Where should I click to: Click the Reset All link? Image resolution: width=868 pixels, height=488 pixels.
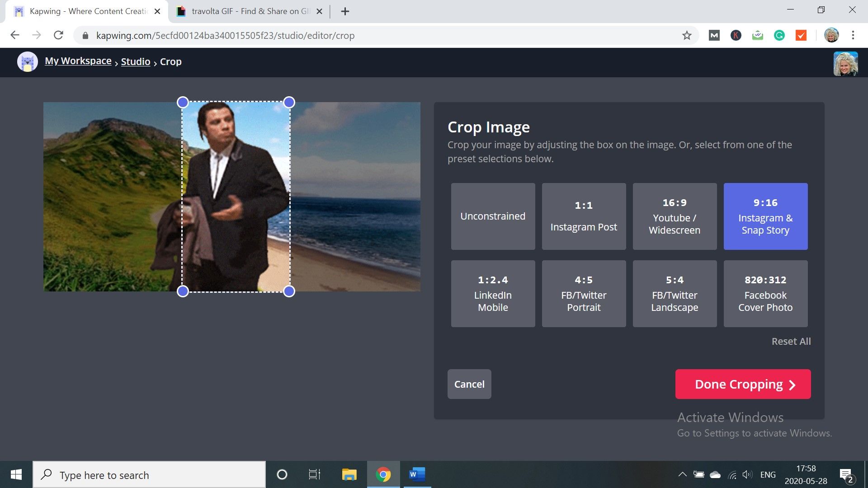tap(791, 342)
